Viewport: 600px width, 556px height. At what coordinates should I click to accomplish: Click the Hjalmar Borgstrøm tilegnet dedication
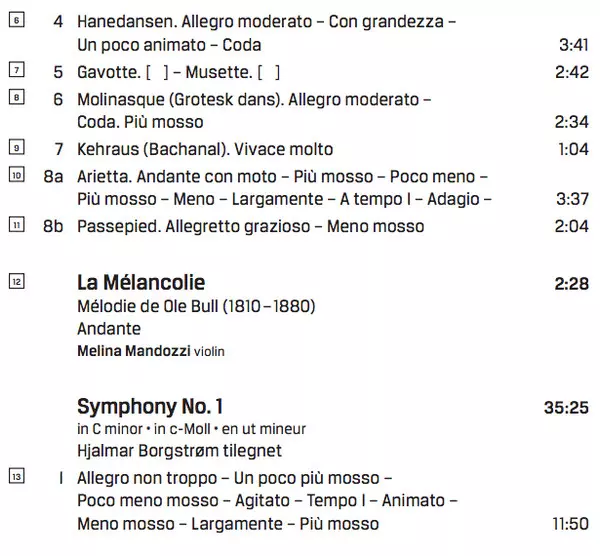pyautogui.click(x=179, y=451)
